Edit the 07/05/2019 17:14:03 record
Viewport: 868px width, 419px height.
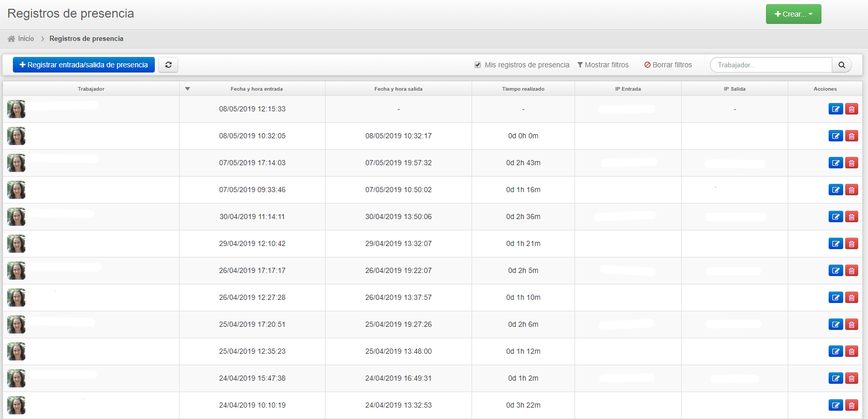pos(835,163)
